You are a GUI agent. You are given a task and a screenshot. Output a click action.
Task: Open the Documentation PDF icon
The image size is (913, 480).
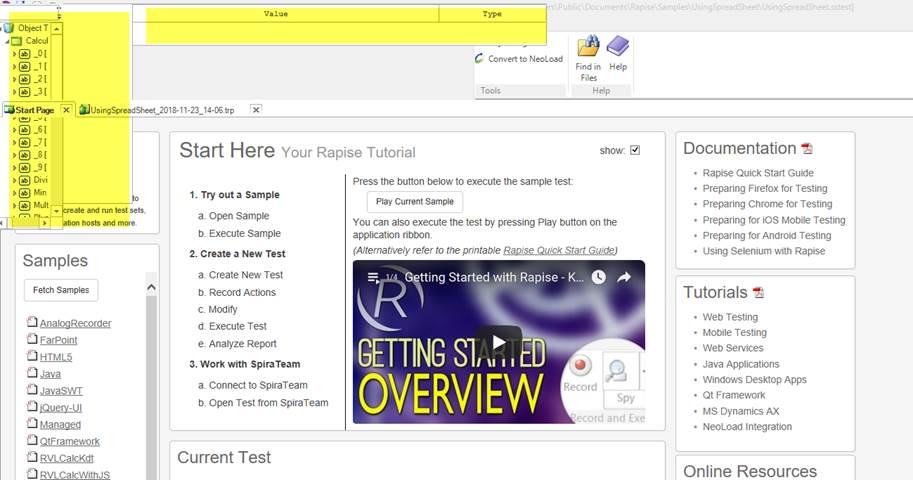807,150
